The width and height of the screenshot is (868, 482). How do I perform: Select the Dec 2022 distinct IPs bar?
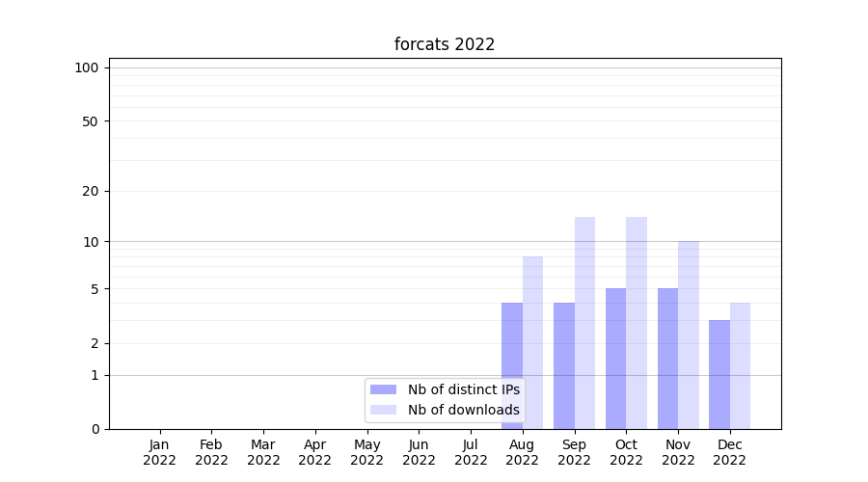pyautogui.click(x=719, y=374)
